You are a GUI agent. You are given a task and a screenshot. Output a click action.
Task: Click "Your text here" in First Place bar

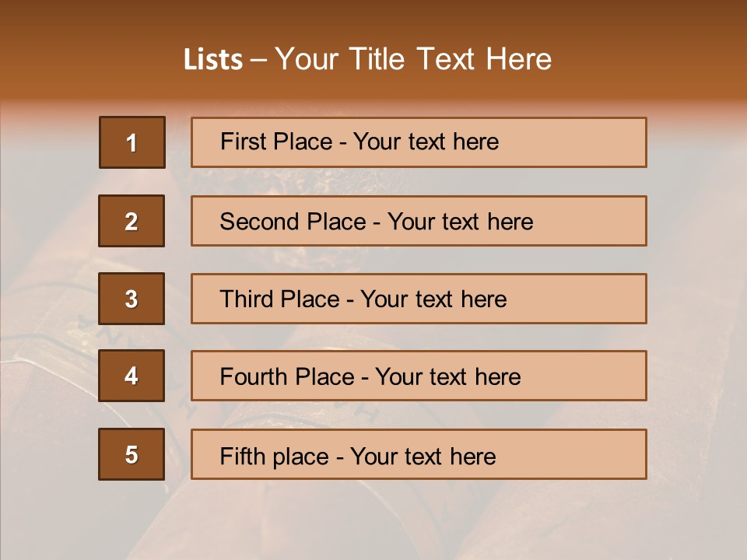point(426,142)
